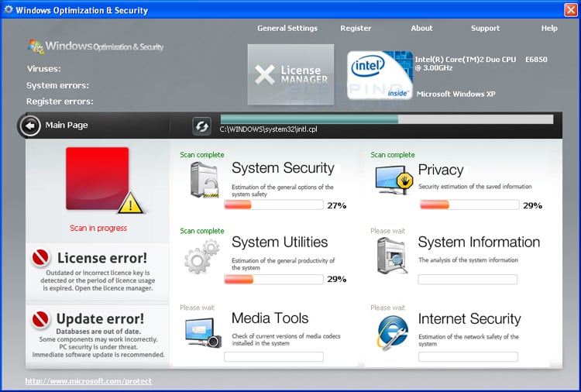Image resolution: width=581 pixels, height=392 pixels.
Task: Click the empty Internet Security progress bar
Action: [469, 357]
